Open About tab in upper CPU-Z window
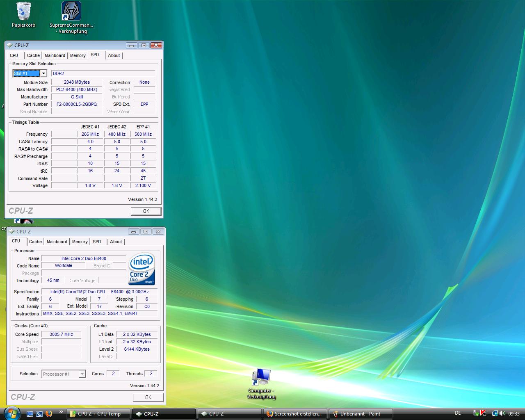This screenshot has width=525, height=420. pyautogui.click(x=114, y=55)
